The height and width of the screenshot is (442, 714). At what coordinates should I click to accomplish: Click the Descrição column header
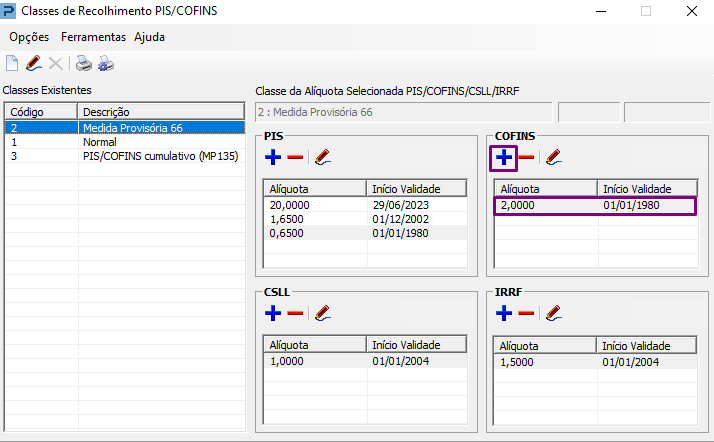[x=161, y=112]
